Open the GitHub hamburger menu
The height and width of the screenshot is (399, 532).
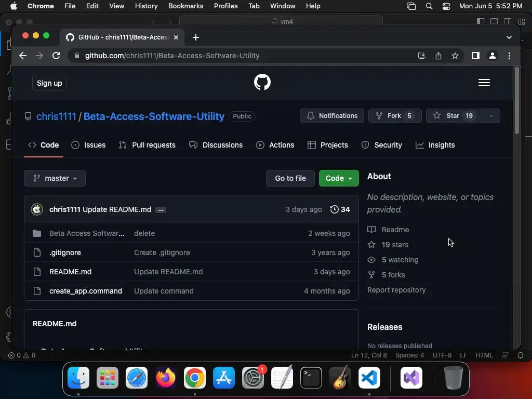[x=484, y=83]
